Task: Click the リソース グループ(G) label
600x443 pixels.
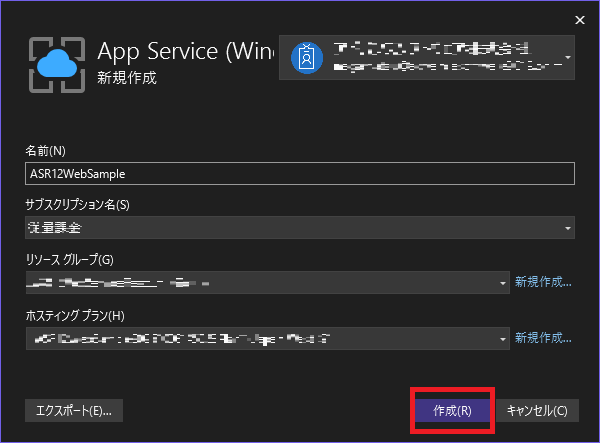Action: click(x=70, y=260)
